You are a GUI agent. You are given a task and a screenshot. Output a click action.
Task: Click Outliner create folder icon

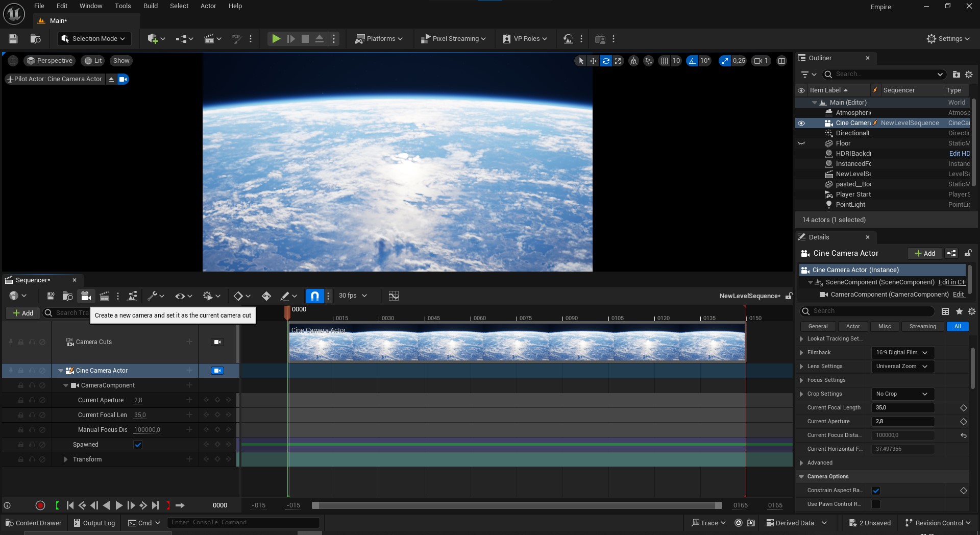[x=957, y=75]
